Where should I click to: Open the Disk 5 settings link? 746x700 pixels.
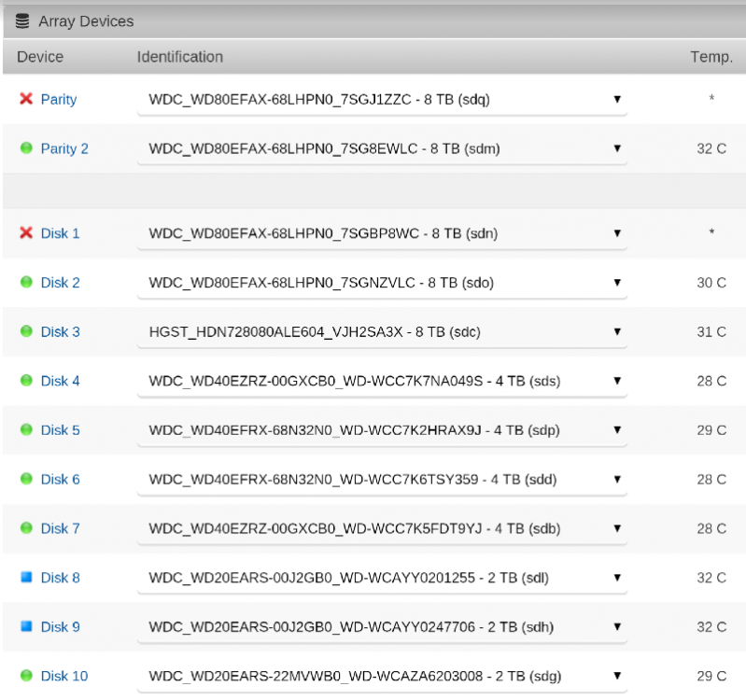pyautogui.click(x=60, y=430)
